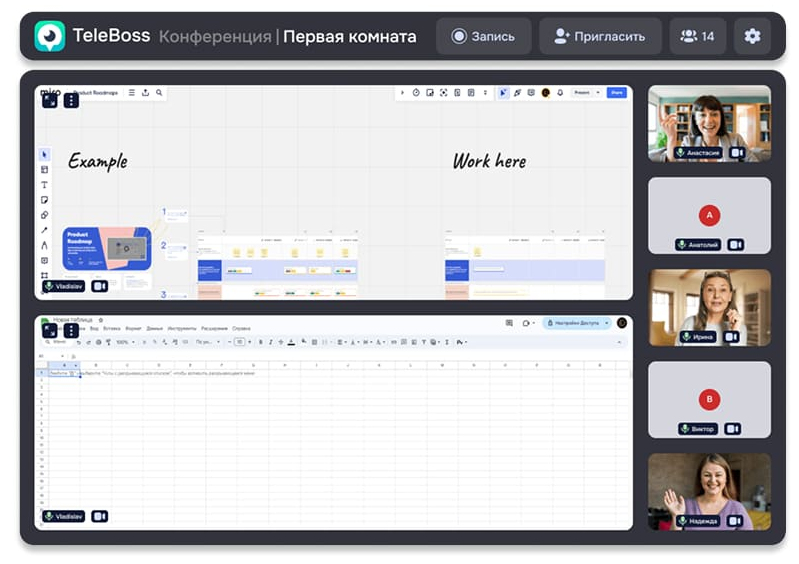Toggle Анастасия's camera icon
This screenshot has width=799, height=564.
[x=737, y=153]
